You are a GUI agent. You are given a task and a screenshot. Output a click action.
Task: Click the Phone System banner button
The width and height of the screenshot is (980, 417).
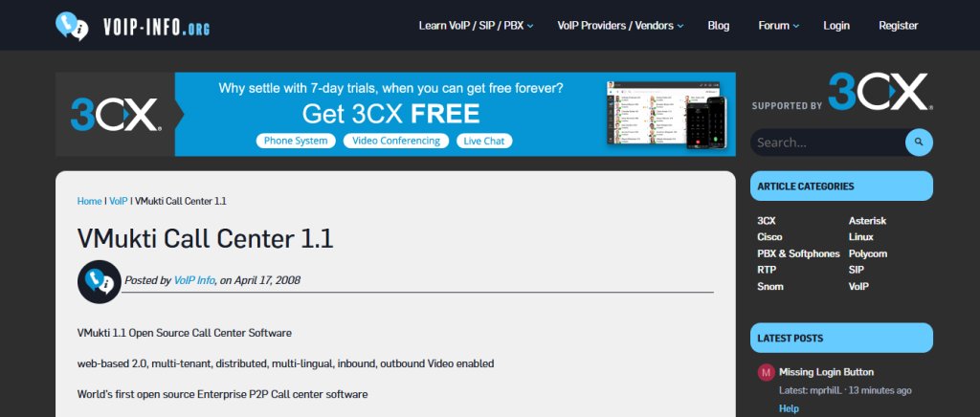(296, 141)
